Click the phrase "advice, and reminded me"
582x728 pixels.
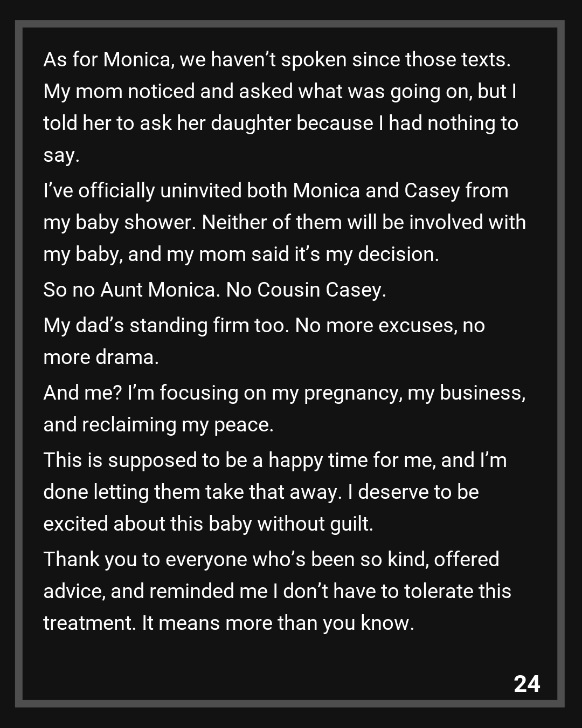[155, 592]
